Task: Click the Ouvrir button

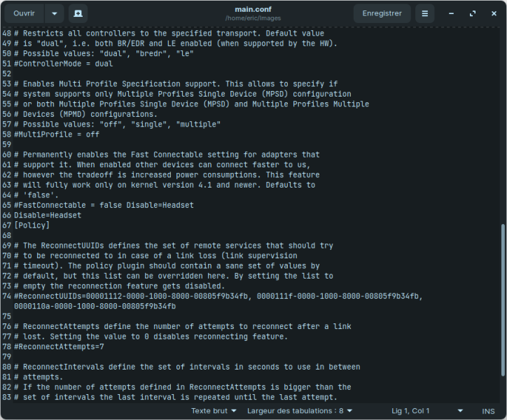Action: click(25, 13)
